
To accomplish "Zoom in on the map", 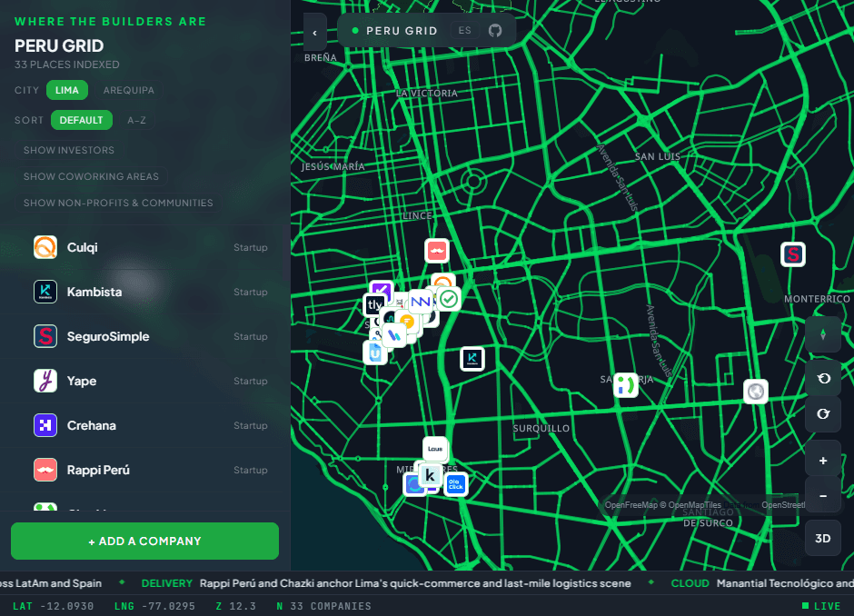I will 823,461.
